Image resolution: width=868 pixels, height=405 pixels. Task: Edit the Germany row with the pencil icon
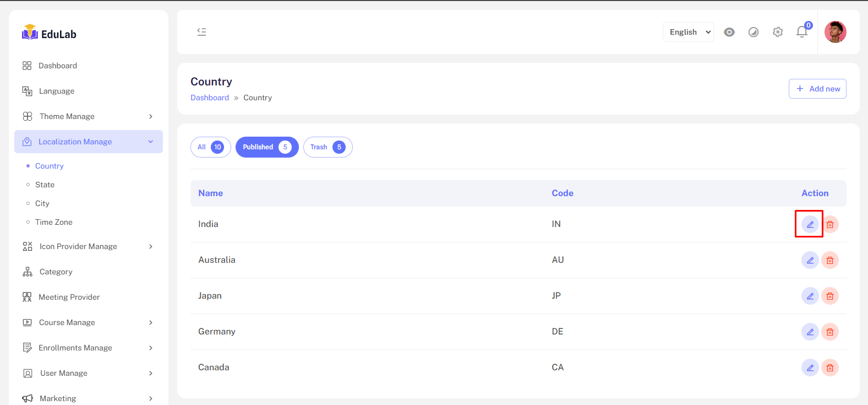pyautogui.click(x=810, y=332)
